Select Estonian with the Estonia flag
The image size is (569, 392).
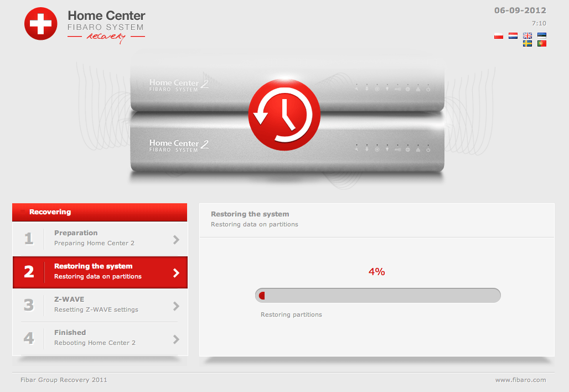[x=542, y=35]
